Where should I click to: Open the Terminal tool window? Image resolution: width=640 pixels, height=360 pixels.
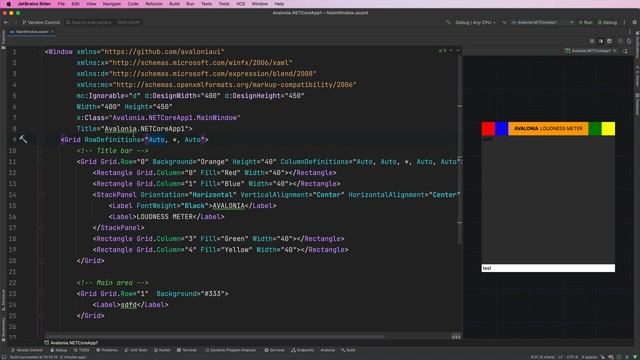click(187, 350)
